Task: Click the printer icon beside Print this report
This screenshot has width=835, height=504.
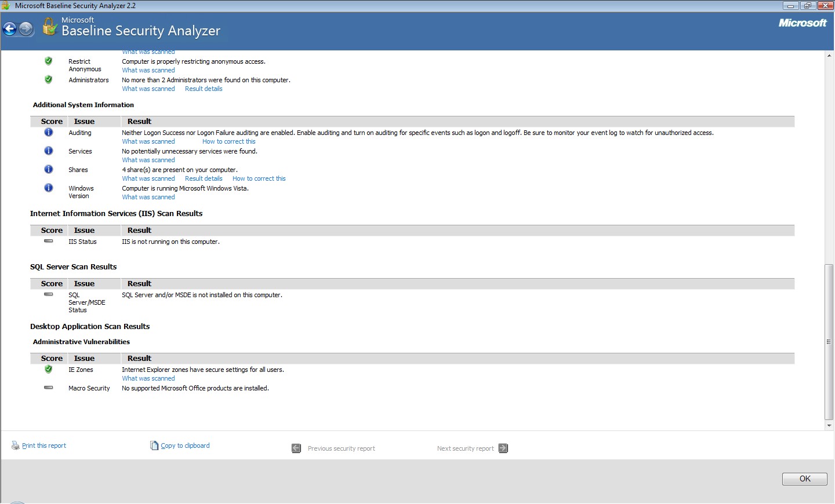Action: click(16, 445)
